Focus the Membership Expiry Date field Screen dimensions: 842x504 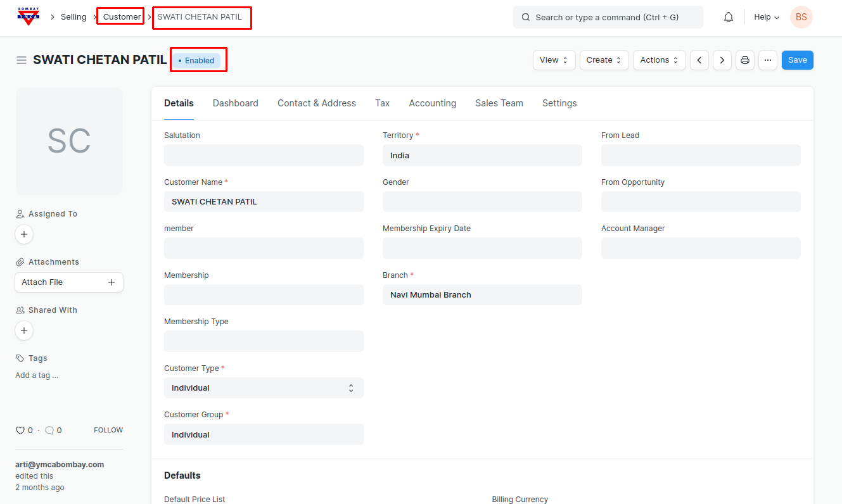tap(482, 248)
